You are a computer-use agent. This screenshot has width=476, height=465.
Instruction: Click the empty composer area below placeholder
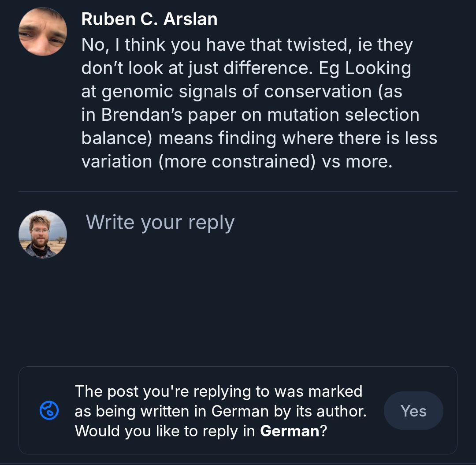(264, 300)
